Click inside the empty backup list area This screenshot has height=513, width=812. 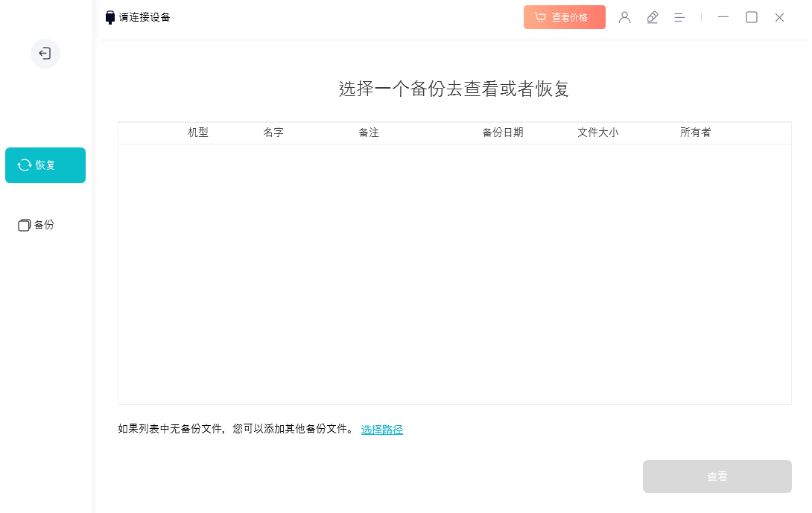(454, 274)
